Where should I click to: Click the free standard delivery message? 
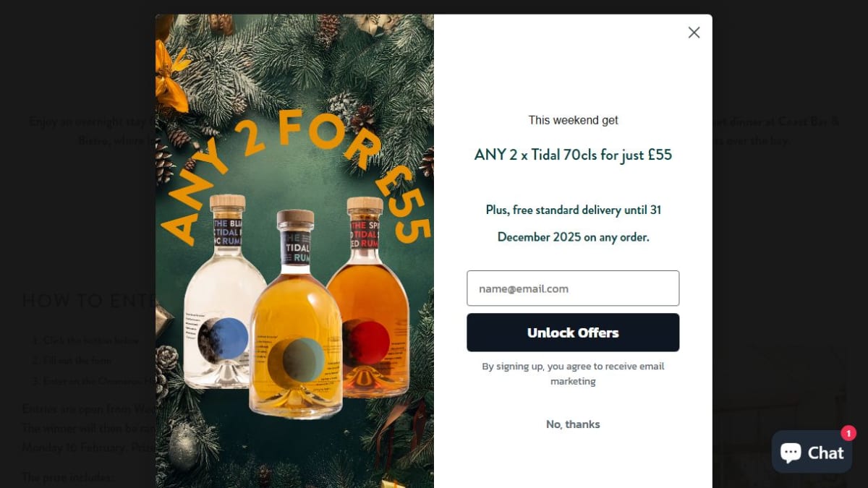click(x=573, y=223)
